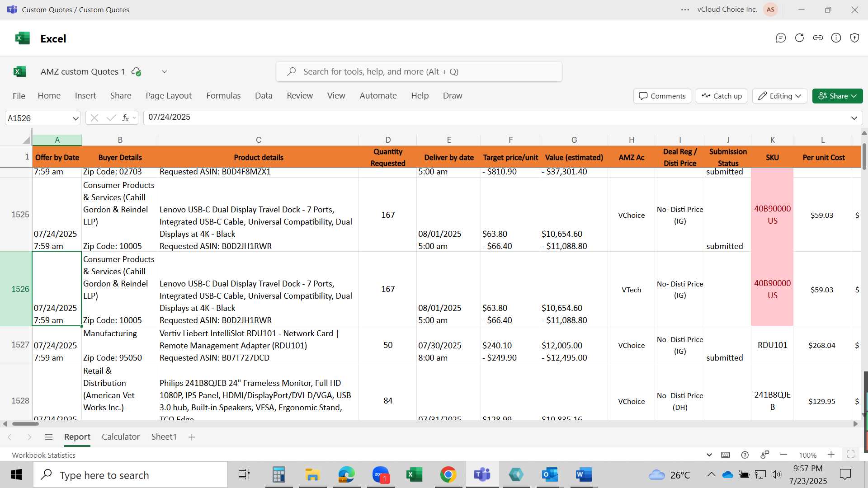Select row 1527 header
868x488 pixels.
[x=16, y=345]
